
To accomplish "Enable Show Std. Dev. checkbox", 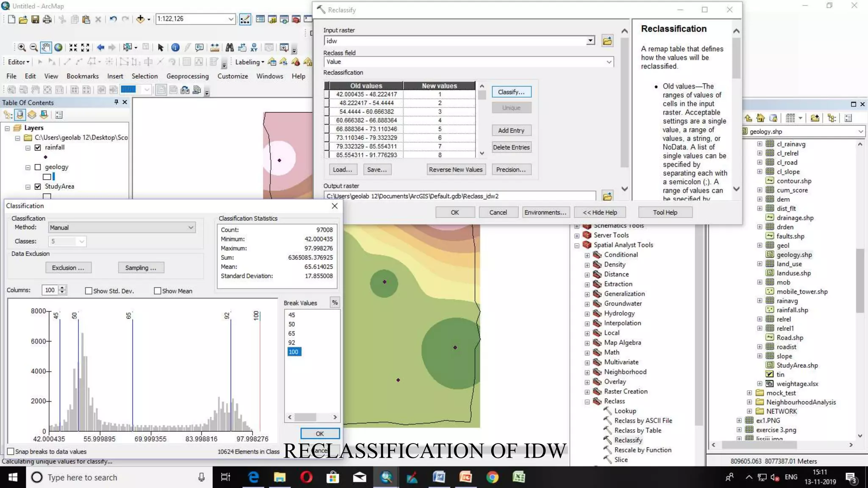I will point(88,291).
